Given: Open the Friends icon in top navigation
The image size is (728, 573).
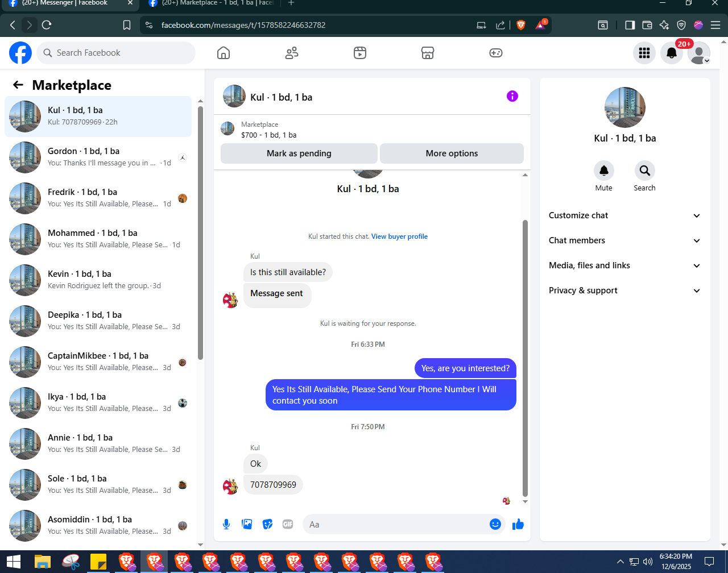Looking at the screenshot, I should click(x=292, y=53).
